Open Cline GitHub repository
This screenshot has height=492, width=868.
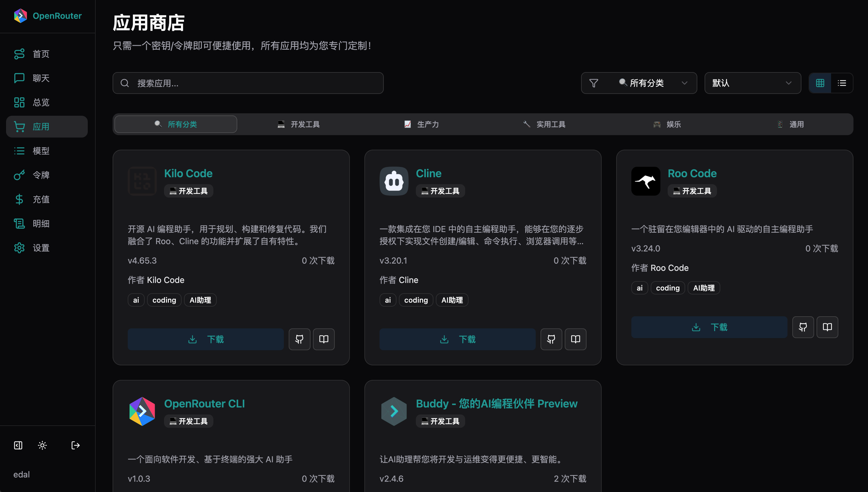pyautogui.click(x=551, y=339)
